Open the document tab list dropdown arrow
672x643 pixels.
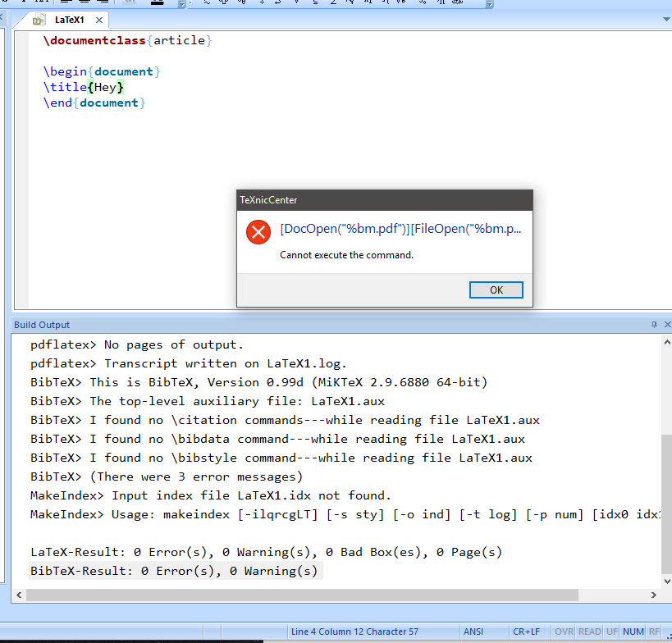coord(665,20)
